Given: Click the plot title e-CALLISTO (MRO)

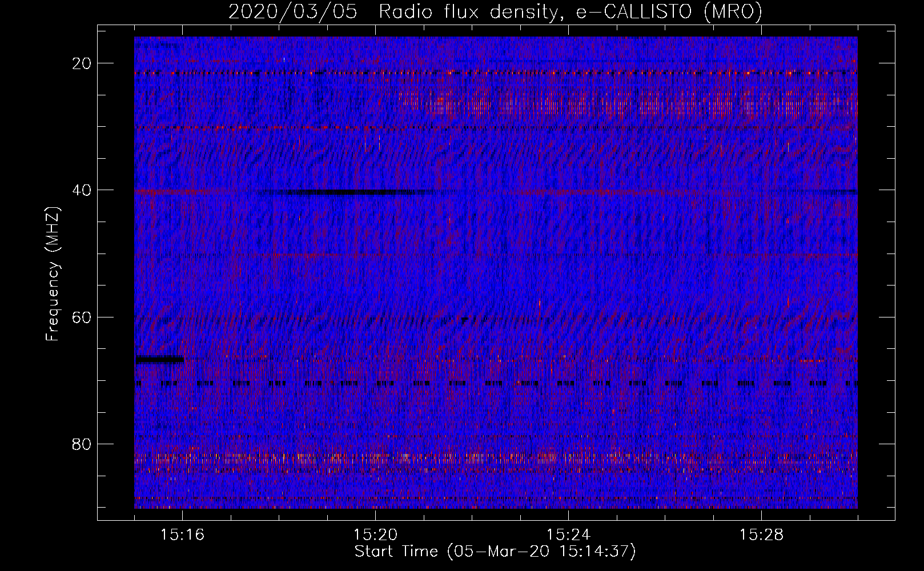Looking at the screenshot, I should point(669,11).
